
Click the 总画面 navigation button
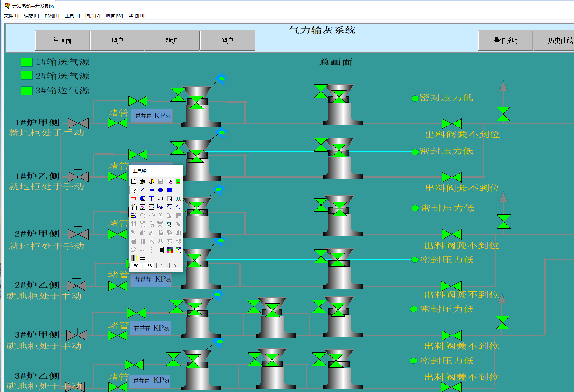pyautogui.click(x=63, y=40)
